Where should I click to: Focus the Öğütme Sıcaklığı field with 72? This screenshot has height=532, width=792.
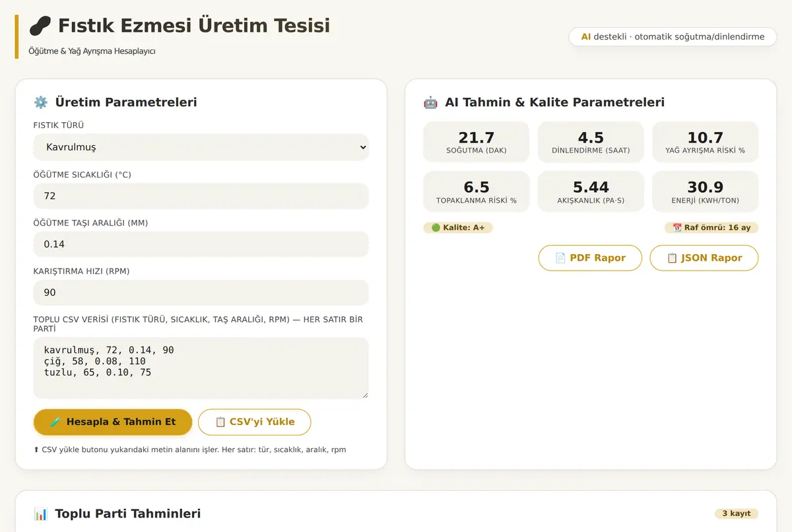[201, 196]
